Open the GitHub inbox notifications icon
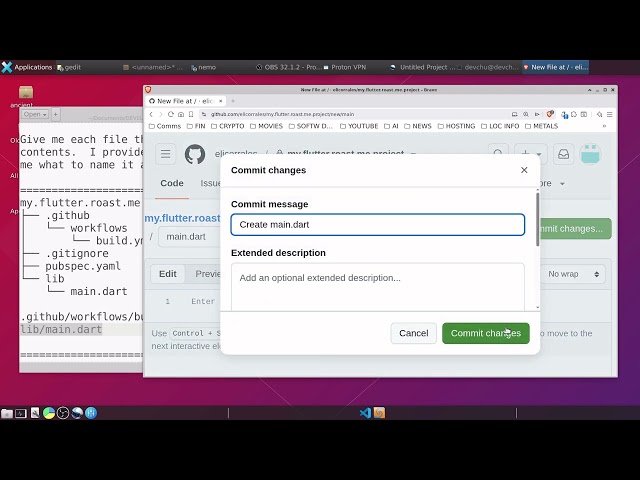 (x=563, y=154)
